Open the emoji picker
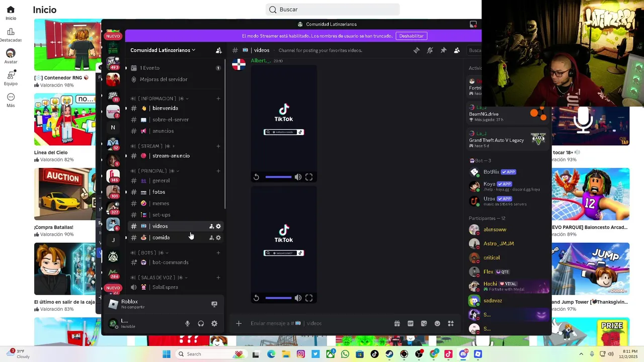644x362 pixels. tap(437, 323)
